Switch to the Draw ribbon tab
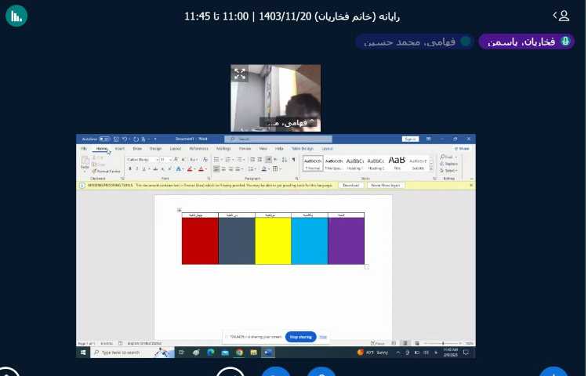 [x=137, y=149]
